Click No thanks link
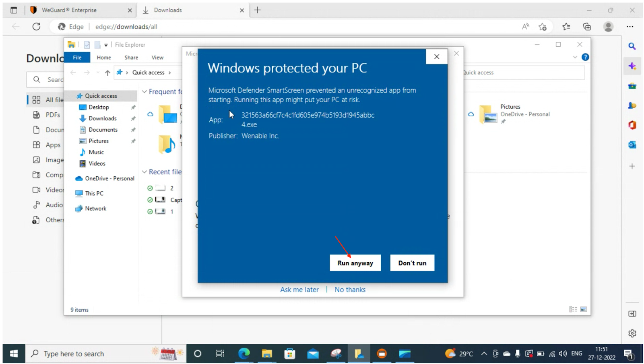This screenshot has width=644, height=364. [350, 290]
